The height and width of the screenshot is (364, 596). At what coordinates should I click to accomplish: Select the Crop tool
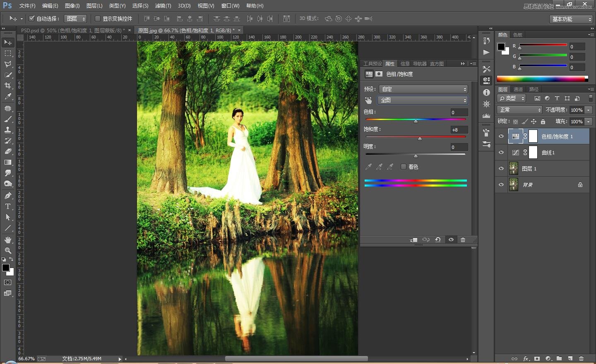[x=8, y=86]
